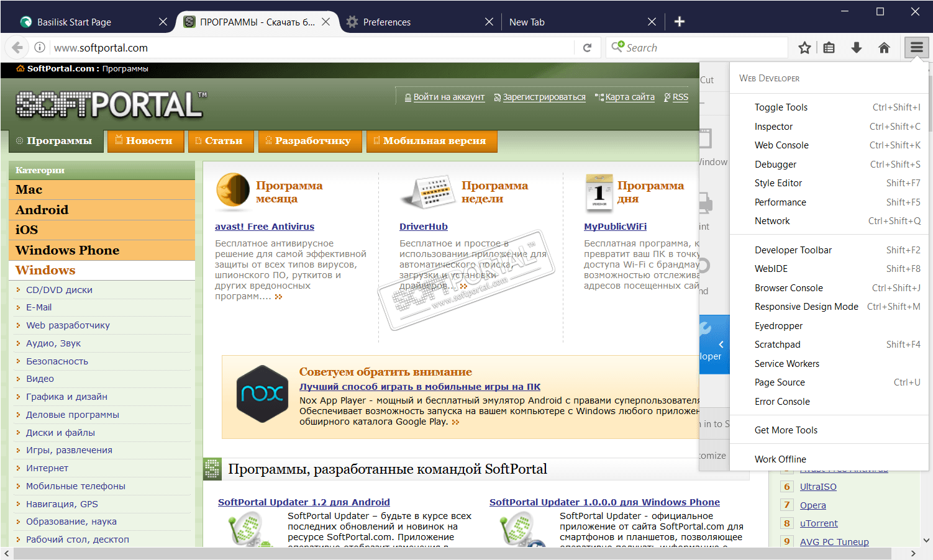Open Scratchpad
933x560 pixels.
point(829,345)
